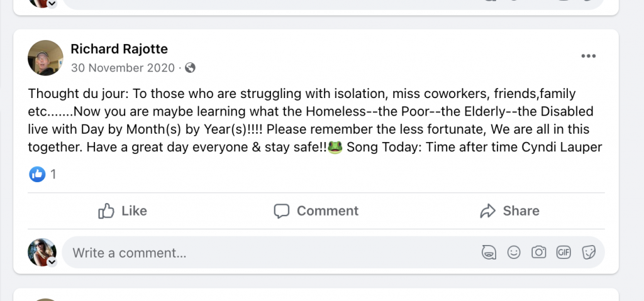Open the three-dot post options menu
Screen dimensions: 644x301
click(588, 56)
